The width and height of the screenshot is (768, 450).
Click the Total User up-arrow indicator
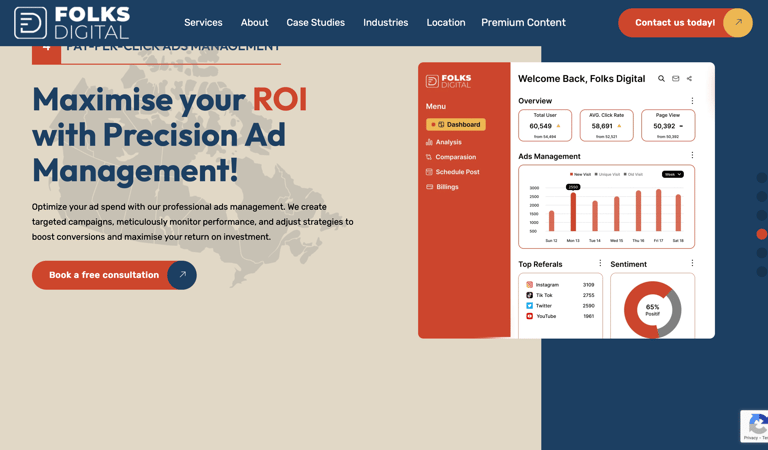(558, 126)
